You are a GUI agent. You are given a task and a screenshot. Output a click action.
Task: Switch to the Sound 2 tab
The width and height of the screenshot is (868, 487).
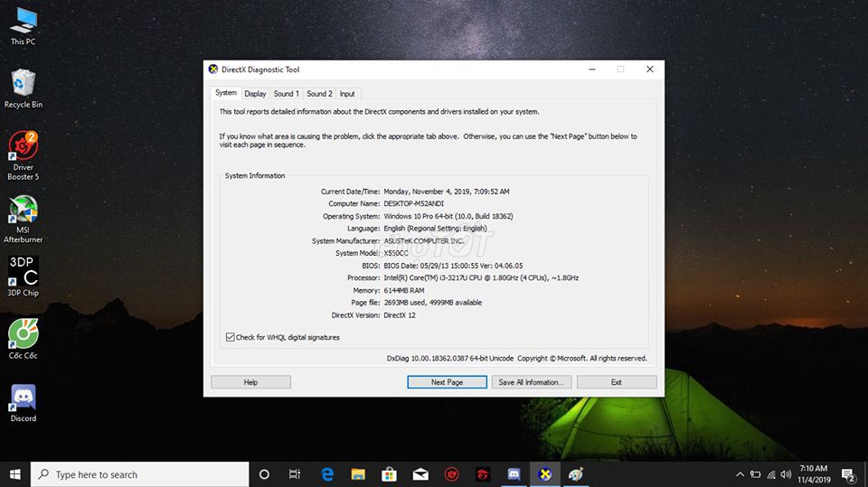[319, 94]
